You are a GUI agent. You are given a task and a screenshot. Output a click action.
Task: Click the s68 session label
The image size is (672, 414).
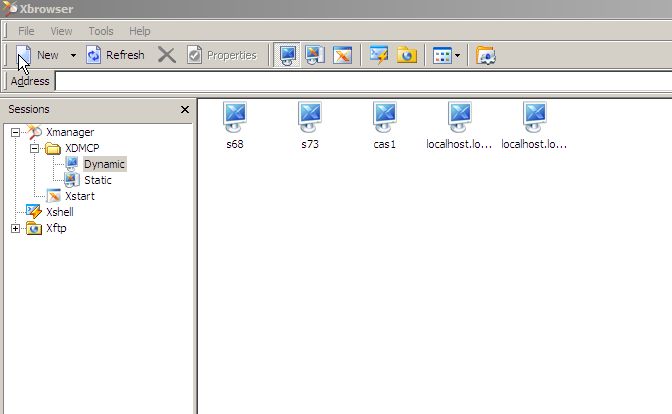pos(235,144)
